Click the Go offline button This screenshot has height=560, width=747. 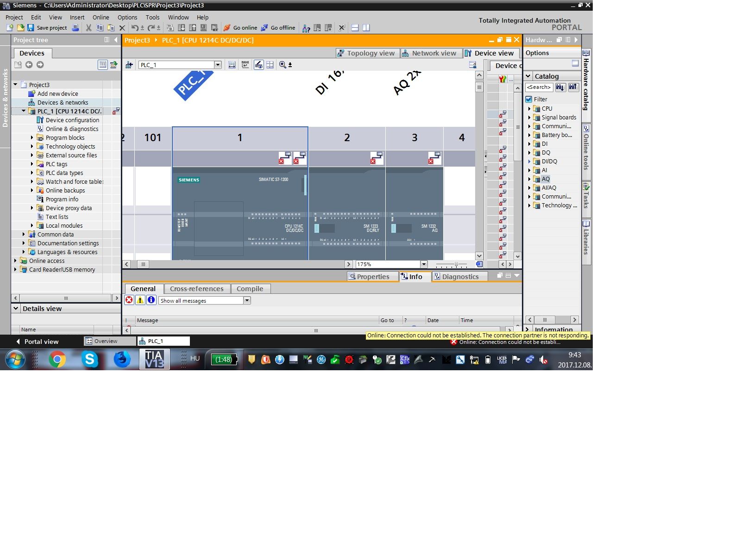(x=278, y=28)
